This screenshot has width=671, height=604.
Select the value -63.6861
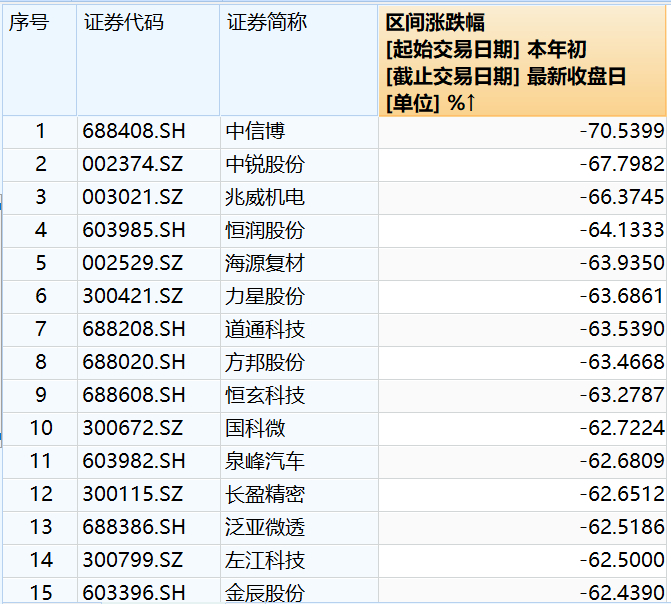point(622,296)
